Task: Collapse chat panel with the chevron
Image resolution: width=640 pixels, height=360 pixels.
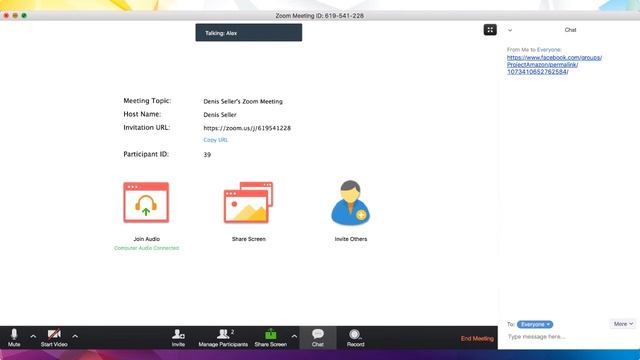Action: click(x=510, y=30)
